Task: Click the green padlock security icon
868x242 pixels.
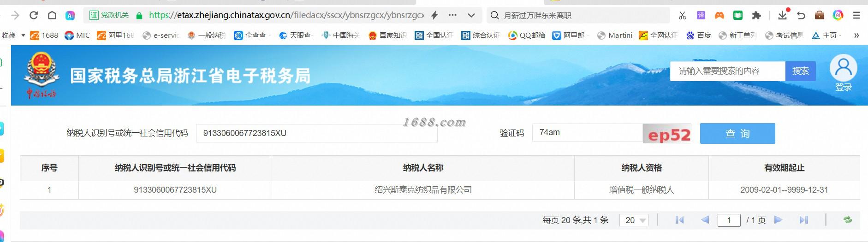Action: coord(139,15)
